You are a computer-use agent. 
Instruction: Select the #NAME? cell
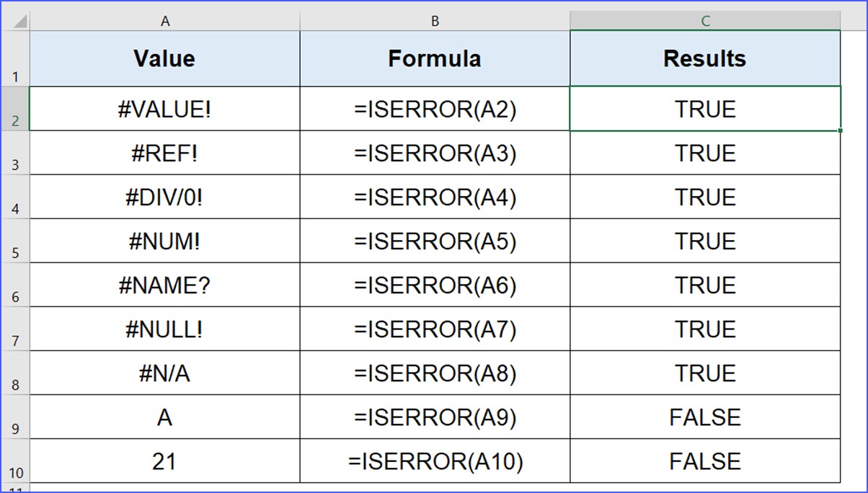coord(165,285)
